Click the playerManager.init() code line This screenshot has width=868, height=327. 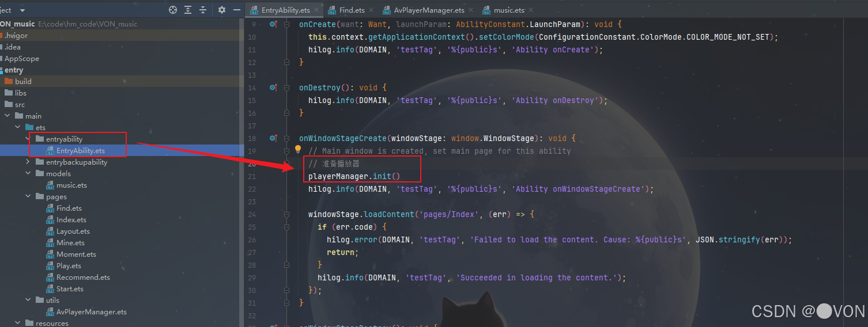click(354, 176)
